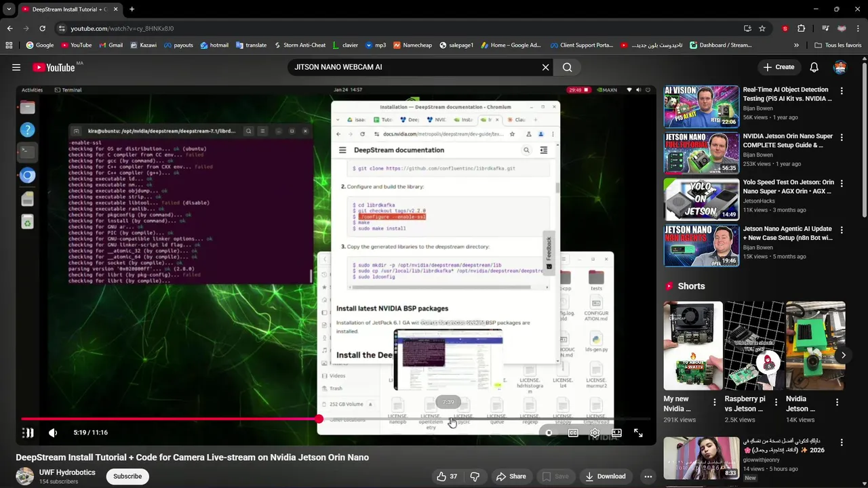This screenshot has height=488, width=868.
Task: Open the 'Raspberry pi vs Jetson' short thumbnail
Action: coord(754,346)
